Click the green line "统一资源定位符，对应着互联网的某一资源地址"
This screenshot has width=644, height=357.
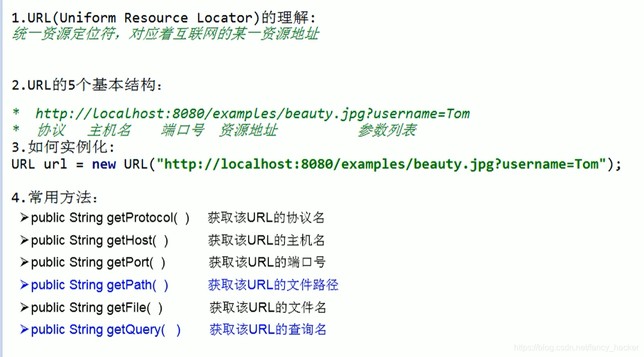click(x=165, y=34)
